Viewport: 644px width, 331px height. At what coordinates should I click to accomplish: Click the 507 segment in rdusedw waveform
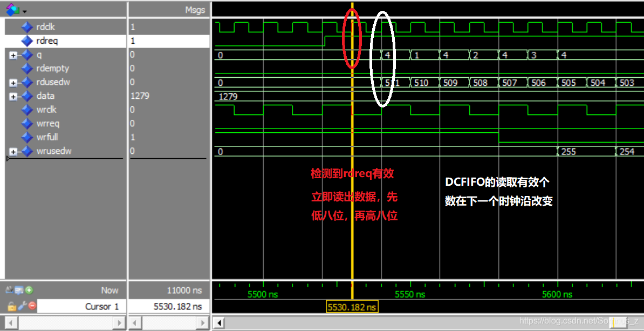[x=513, y=83]
